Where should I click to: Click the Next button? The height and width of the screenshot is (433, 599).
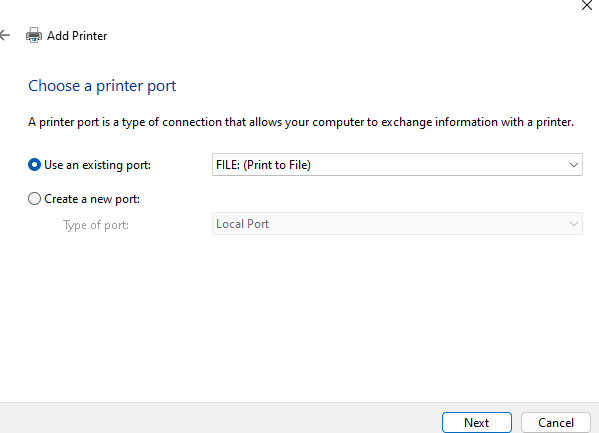477,422
